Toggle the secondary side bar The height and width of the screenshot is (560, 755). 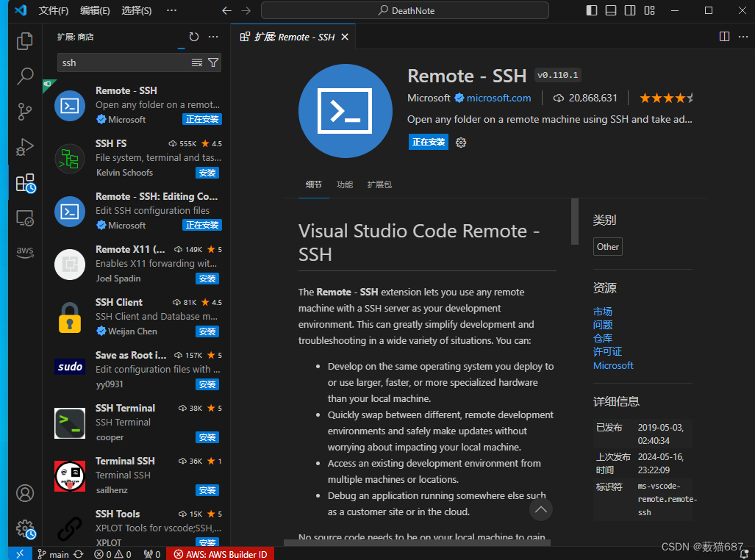[630, 10]
